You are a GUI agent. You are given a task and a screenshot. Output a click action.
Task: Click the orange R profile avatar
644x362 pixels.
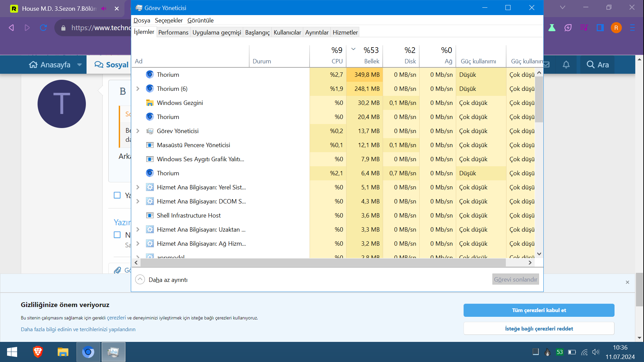[616, 28]
